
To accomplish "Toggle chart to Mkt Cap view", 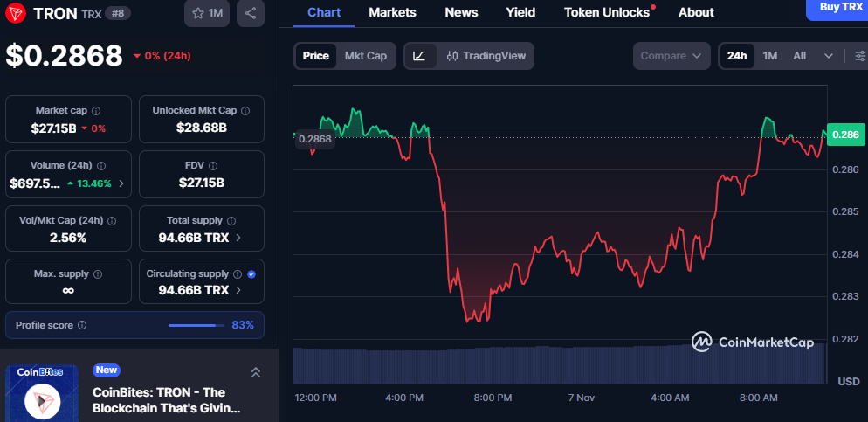I will [365, 56].
